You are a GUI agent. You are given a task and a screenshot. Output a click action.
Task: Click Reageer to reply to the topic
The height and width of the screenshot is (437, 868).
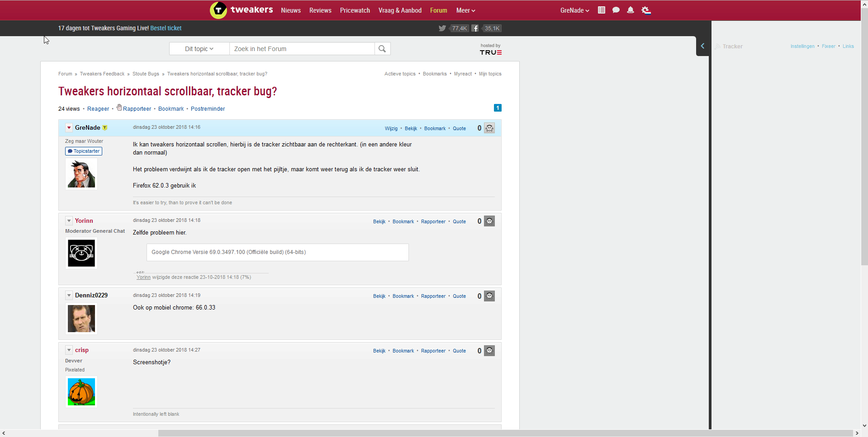(98, 109)
